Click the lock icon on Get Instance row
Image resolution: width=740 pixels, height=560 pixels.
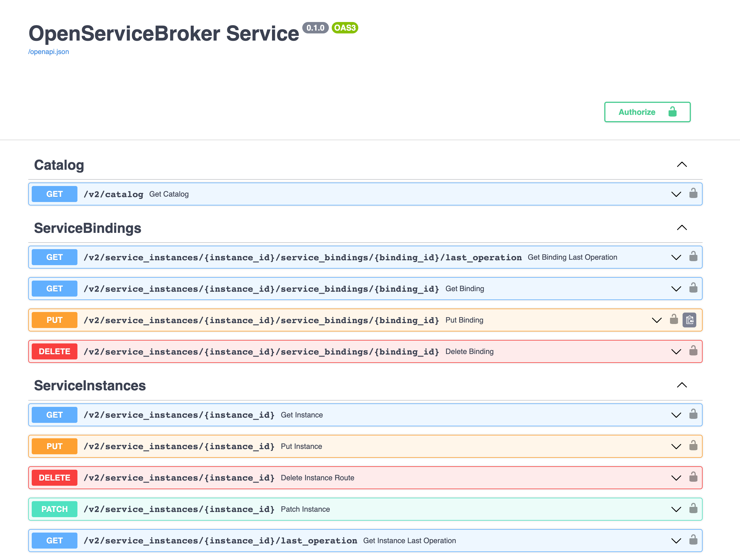pyautogui.click(x=693, y=414)
